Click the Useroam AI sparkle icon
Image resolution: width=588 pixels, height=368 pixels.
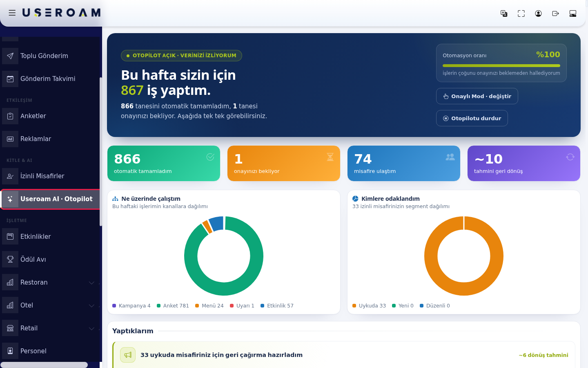tap(10, 199)
